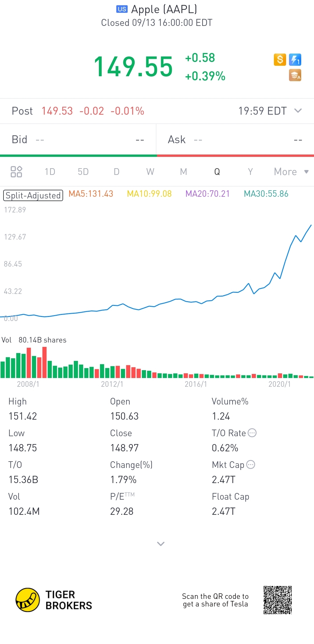314x644 pixels.
Task: Tap the P/E TTM value 29.28
Action: click(122, 511)
